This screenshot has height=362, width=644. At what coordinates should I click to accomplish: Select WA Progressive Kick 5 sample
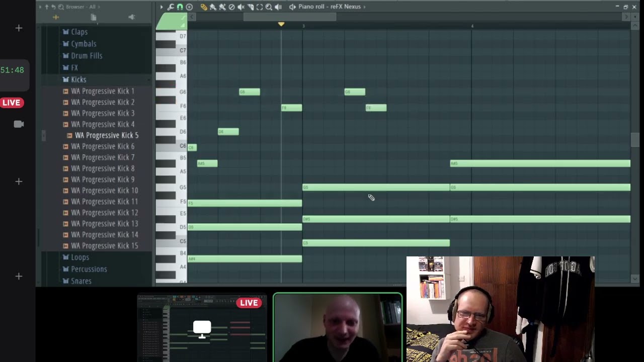[106, 135]
